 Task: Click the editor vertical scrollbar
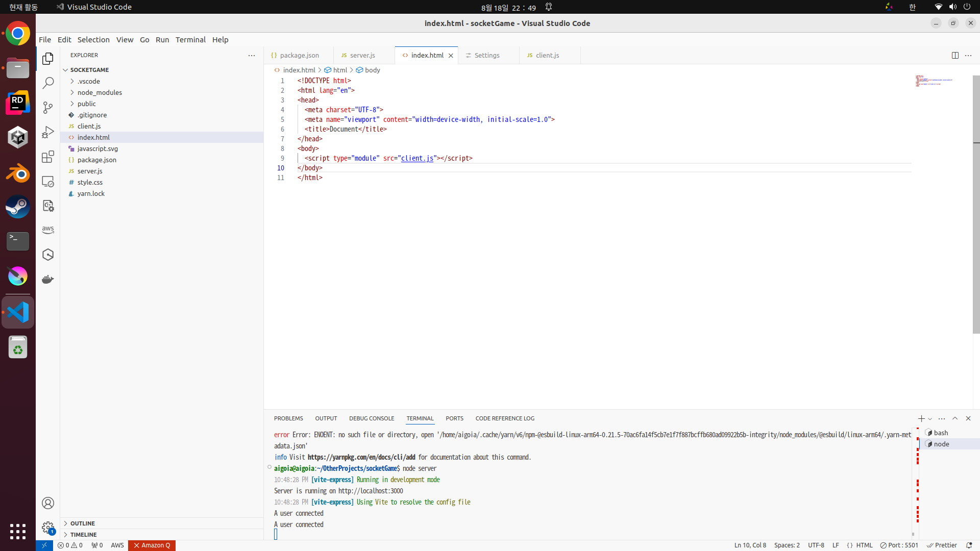pos(976,204)
